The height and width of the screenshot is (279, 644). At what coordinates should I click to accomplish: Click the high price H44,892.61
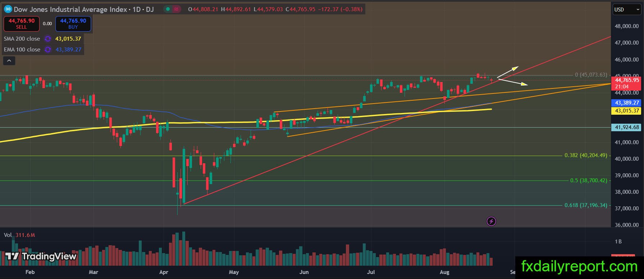tap(236, 9)
